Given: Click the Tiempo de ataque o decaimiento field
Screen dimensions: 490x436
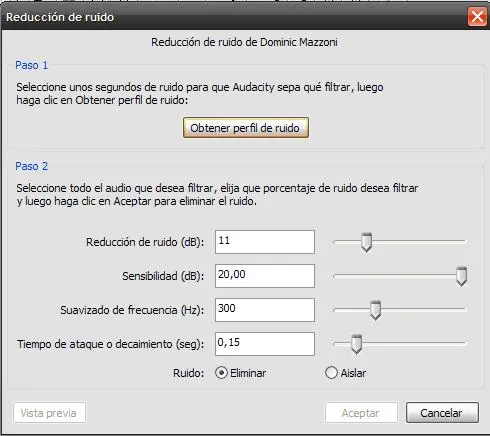Looking at the screenshot, I should [265, 344].
